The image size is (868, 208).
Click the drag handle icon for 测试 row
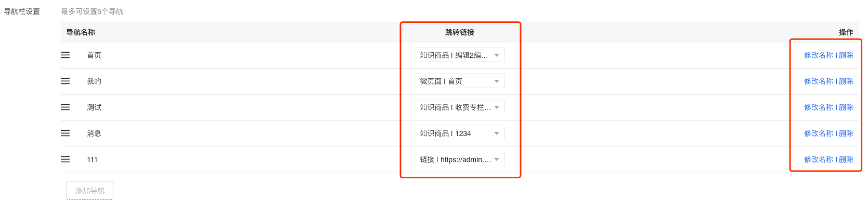65,107
